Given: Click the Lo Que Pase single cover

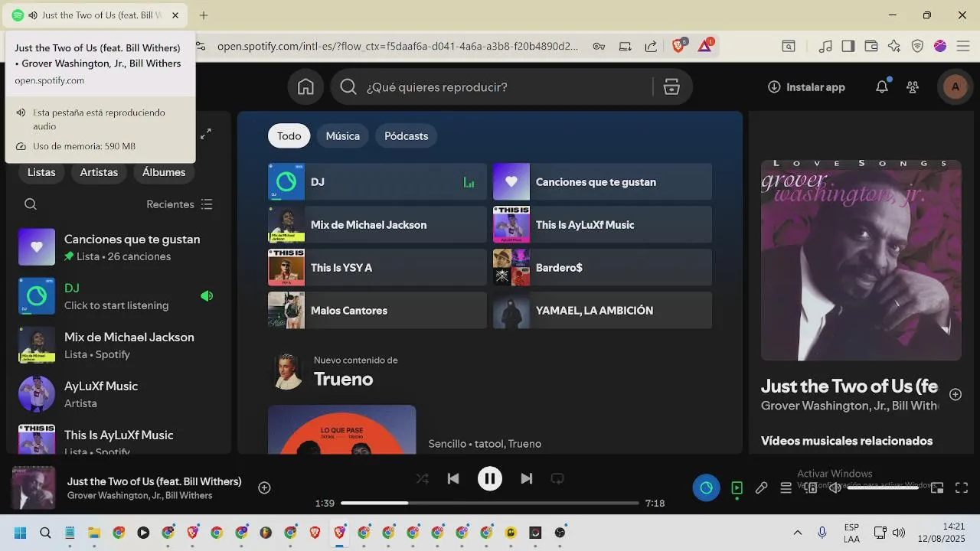Looking at the screenshot, I should (342, 429).
